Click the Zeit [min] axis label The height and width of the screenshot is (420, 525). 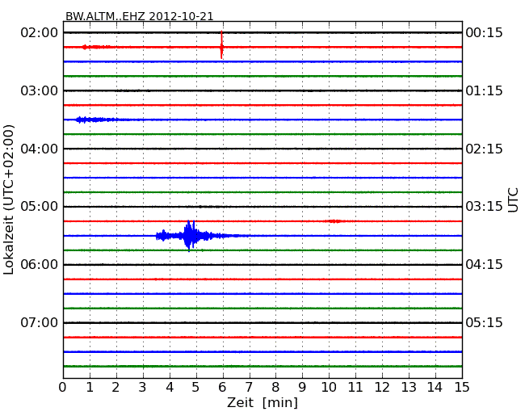(262, 402)
